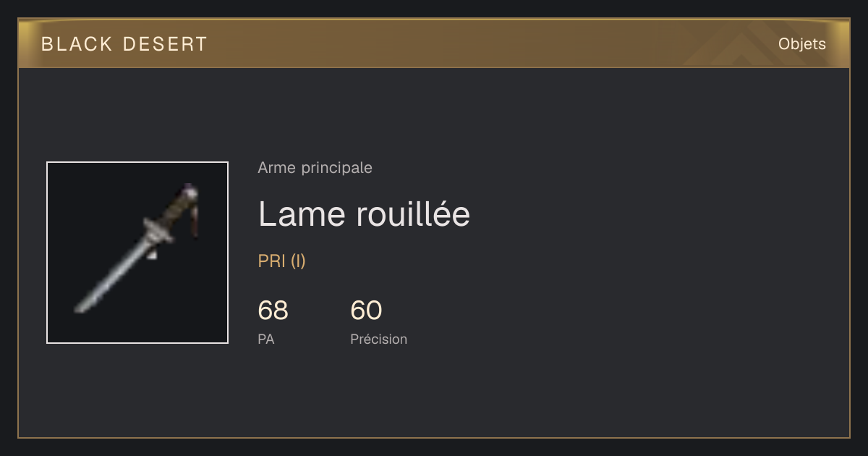The image size is (868, 456).
Task: Click the pommel at the sword's top
Action: (190, 191)
